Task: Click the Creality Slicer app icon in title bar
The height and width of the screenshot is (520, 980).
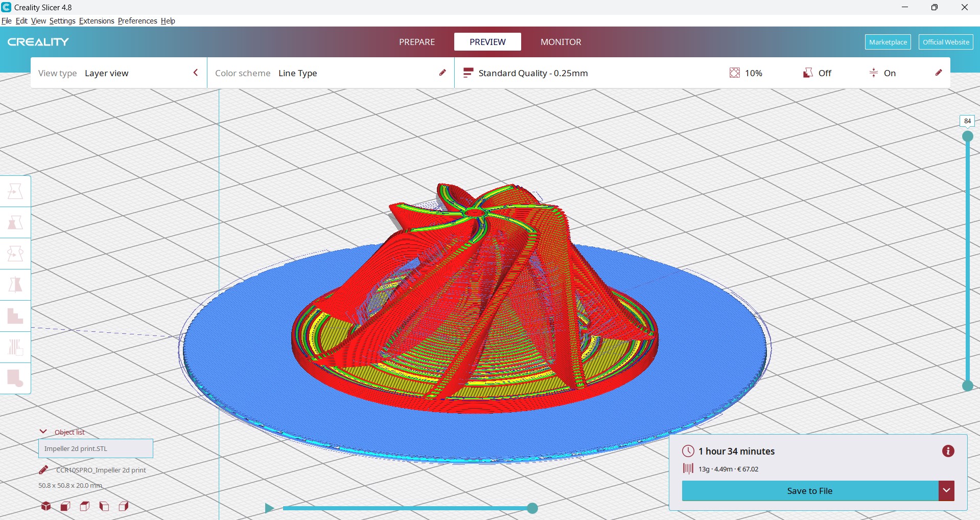Action: point(6,7)
